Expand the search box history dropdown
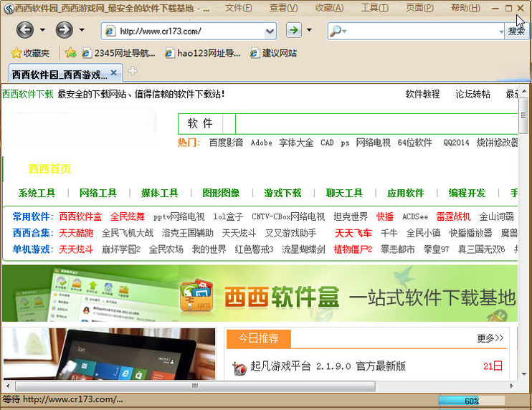The width and height of the screenshot is (532, 410). (x=501, y=32)
